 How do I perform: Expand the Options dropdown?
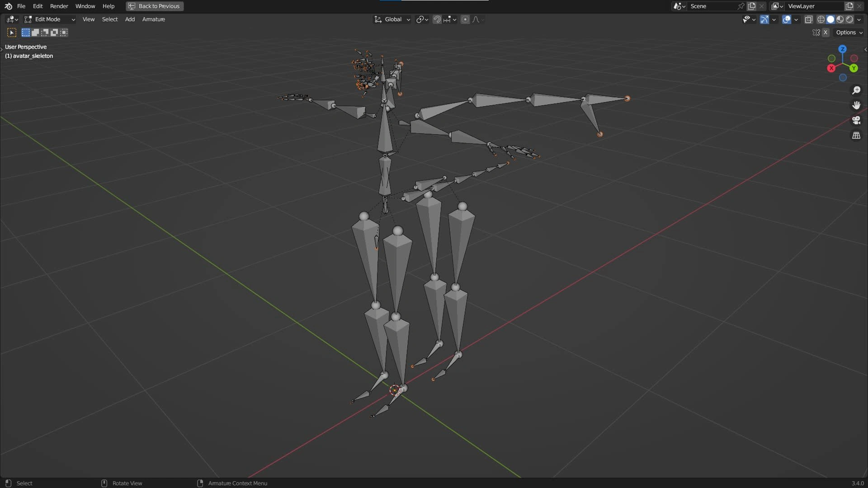pyautogui.click(x=849, y=33)
